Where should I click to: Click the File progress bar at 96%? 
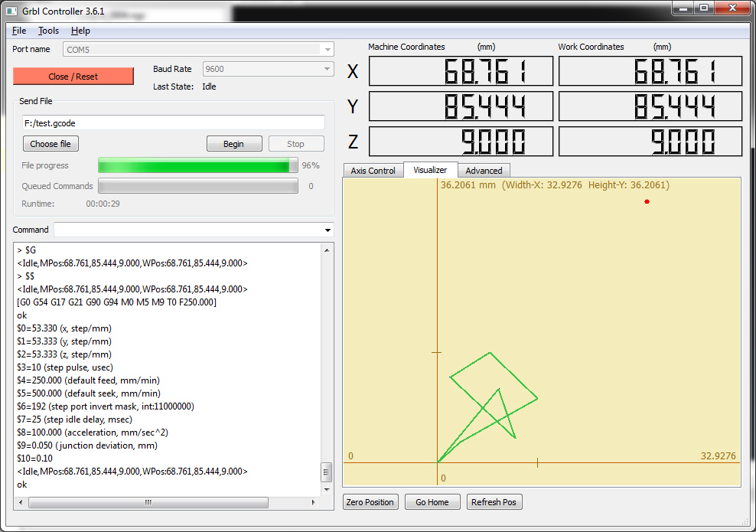[198, 165]
